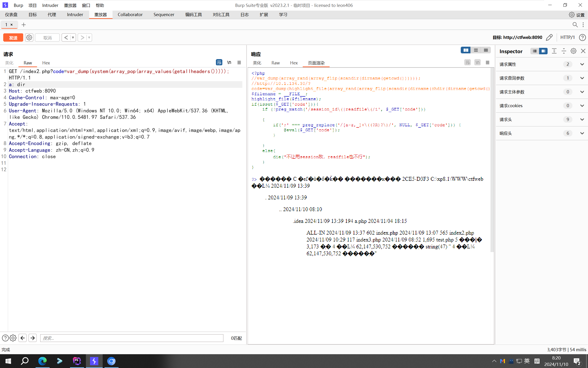The image size is (588, 368).
Task: Open the 项目 menu
Action: click(x=32, y=5)
